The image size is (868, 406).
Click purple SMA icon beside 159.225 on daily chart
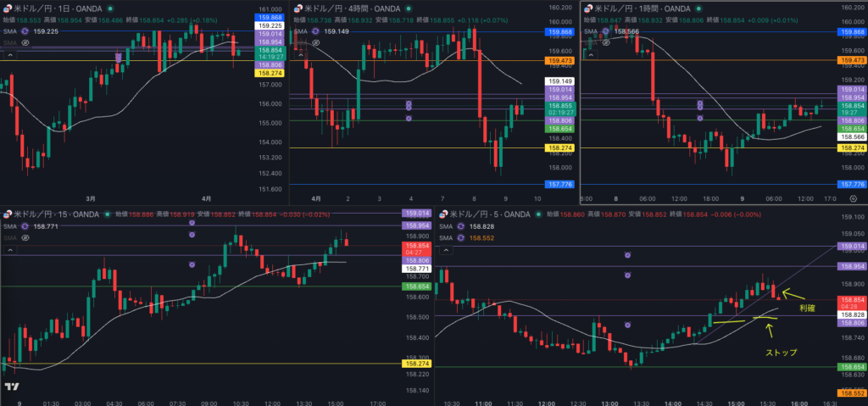tap(26, 31)
